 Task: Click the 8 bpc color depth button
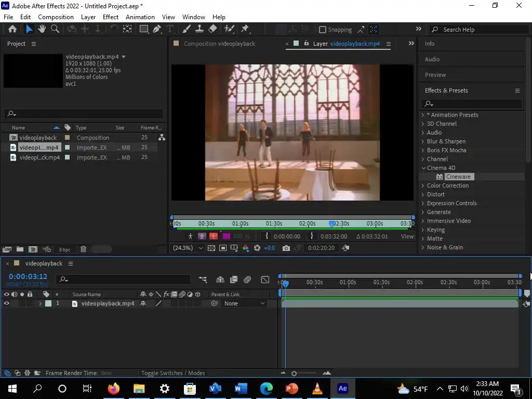click(x=64, y=249)
